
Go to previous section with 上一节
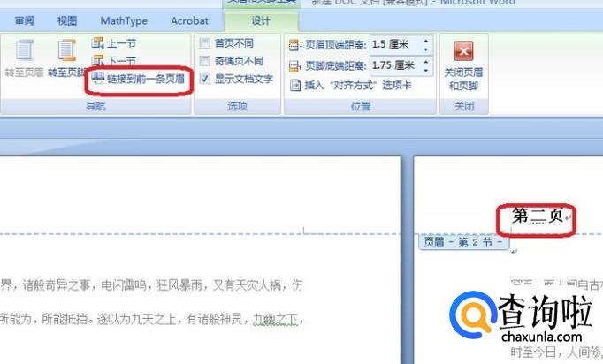[x=114, y=42]
